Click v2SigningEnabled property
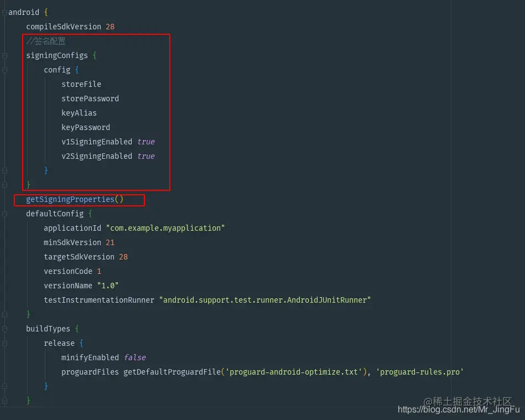Screen dimensions: 525x420 97,157
